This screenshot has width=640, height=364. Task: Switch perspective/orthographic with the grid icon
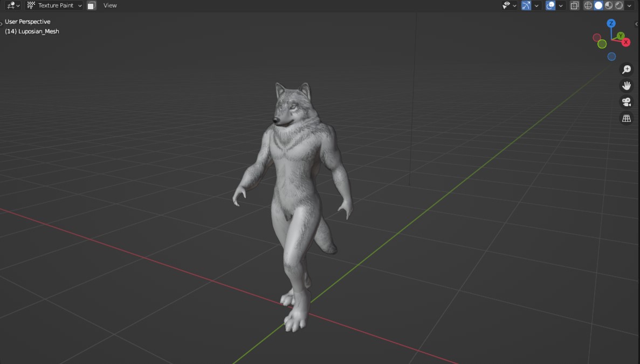(x=627, y=118)
